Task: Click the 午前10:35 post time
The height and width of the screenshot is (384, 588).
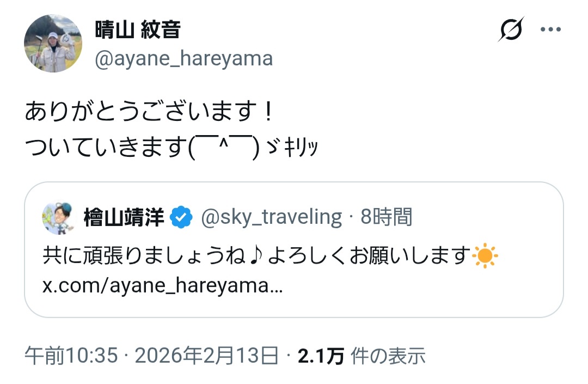Action: 71,356
